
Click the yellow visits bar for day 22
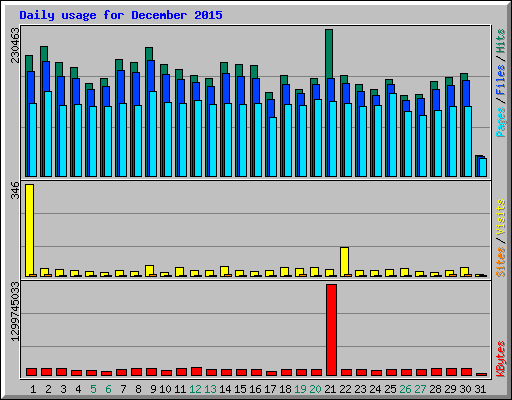coord(344,262)
